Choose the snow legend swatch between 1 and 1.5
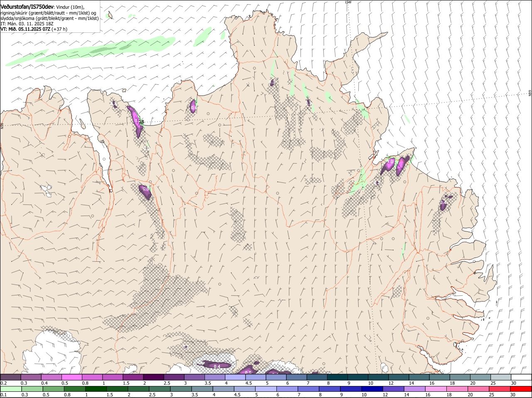 click(113, 377)
